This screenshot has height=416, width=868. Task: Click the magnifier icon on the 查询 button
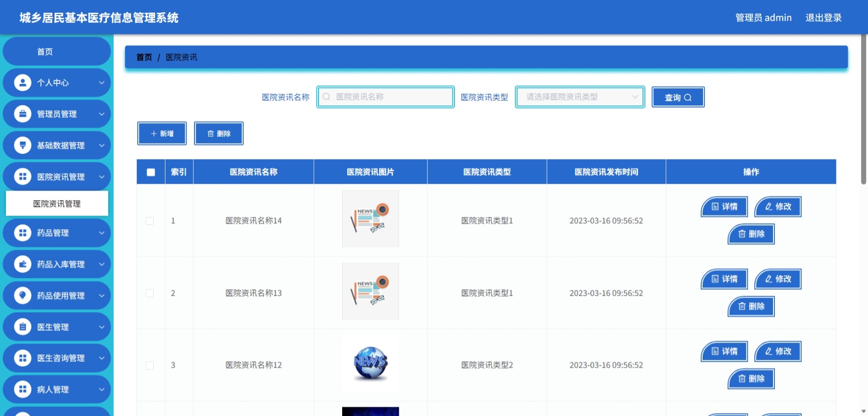click(688, 98)
